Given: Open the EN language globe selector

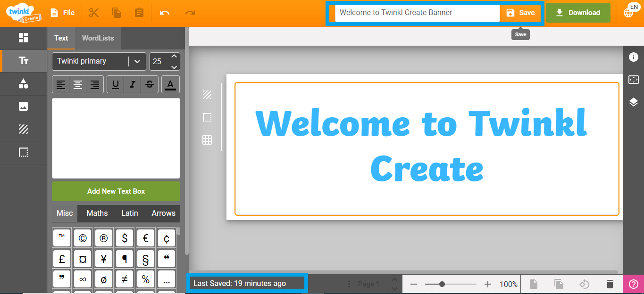Looking at the screenshot, I should click(631, 11).
